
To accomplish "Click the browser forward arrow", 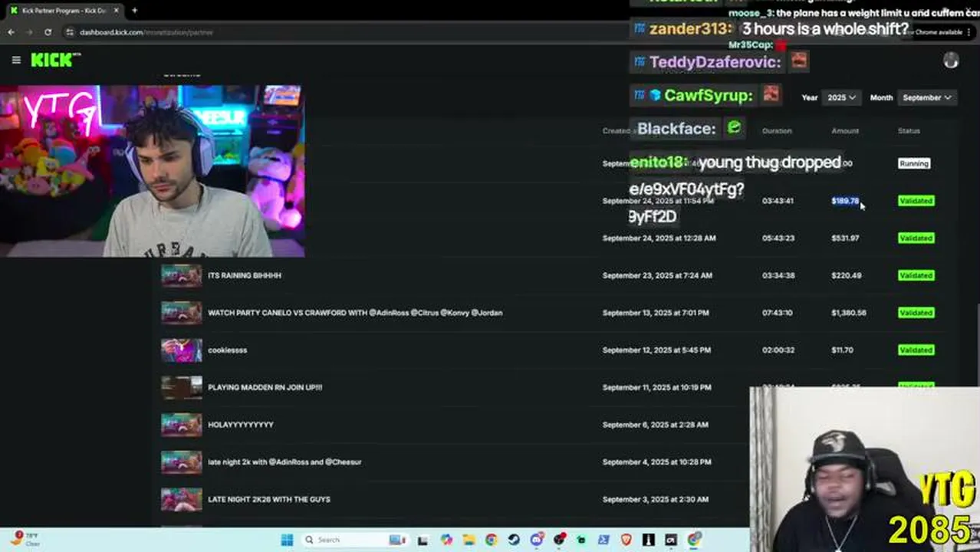I will pyautogui.click(x=29, y=32).
